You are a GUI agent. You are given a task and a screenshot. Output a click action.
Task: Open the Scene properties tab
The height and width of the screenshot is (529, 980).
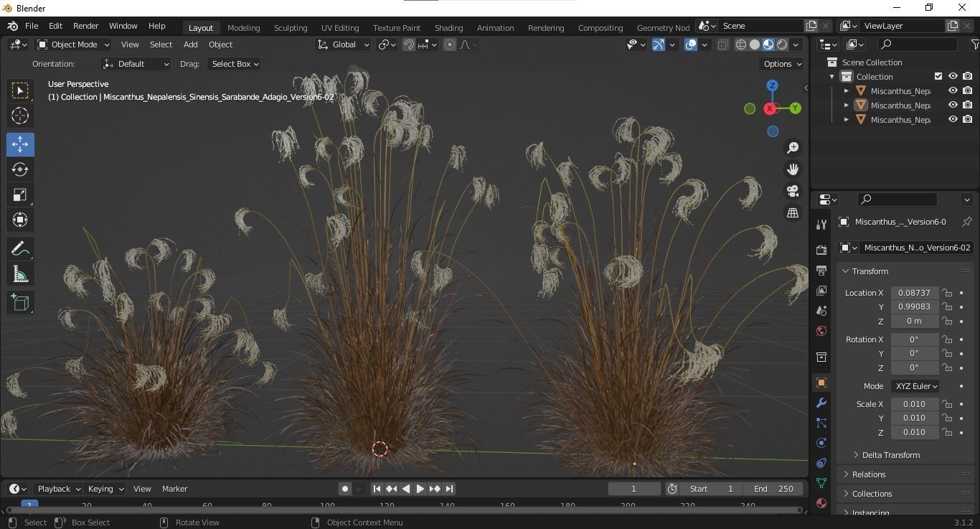[821, 310]
